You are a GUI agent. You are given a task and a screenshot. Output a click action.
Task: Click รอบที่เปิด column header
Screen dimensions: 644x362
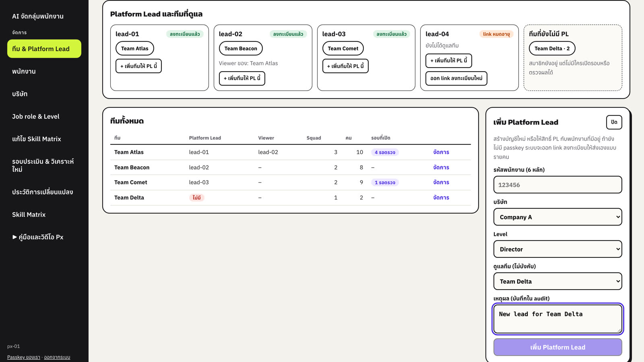click(381, 138)
